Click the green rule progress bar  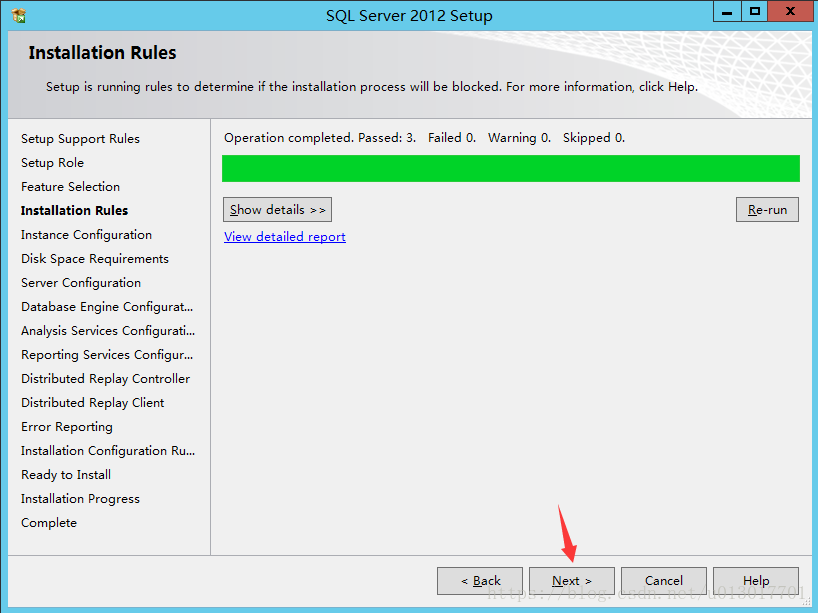[511, 169]
